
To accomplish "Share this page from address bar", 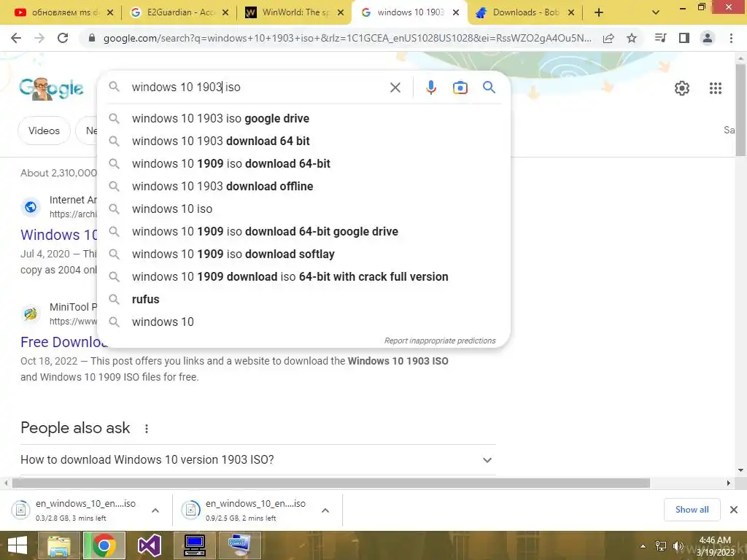I will 608,38.
